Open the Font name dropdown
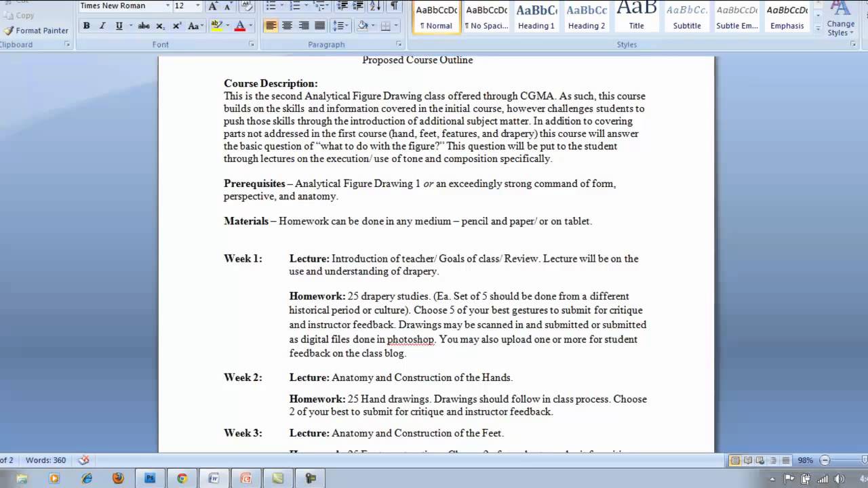Image resolution: width=868 pixels, height=488 pixels. 167,6
